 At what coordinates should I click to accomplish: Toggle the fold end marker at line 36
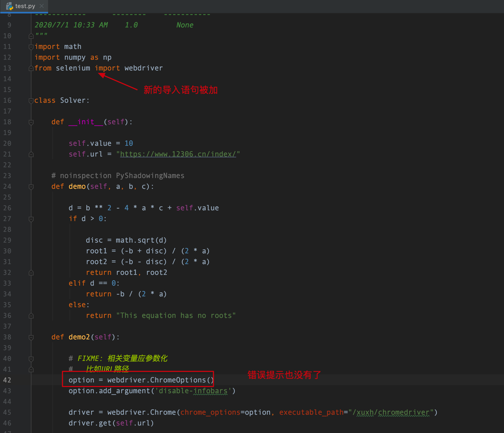pyautogui.click(x=31, y=316)
